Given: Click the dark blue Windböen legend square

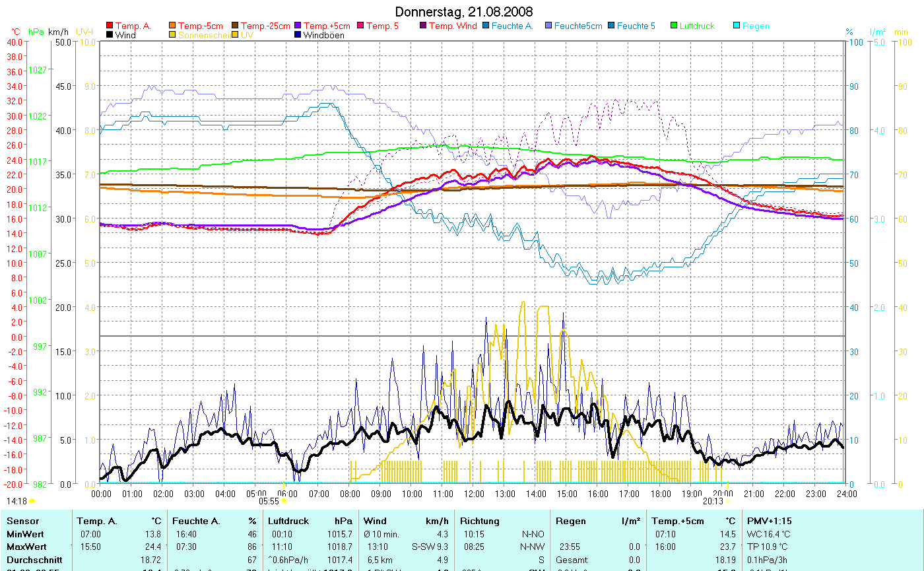Looking at the screenshot, I should click(298, 36).
